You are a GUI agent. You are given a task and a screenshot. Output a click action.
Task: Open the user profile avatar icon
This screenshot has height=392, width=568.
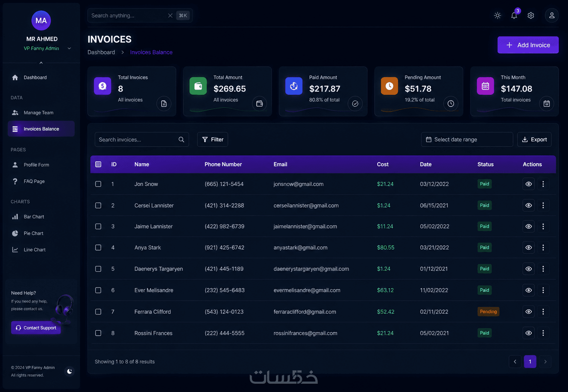[x=552, y=15]
